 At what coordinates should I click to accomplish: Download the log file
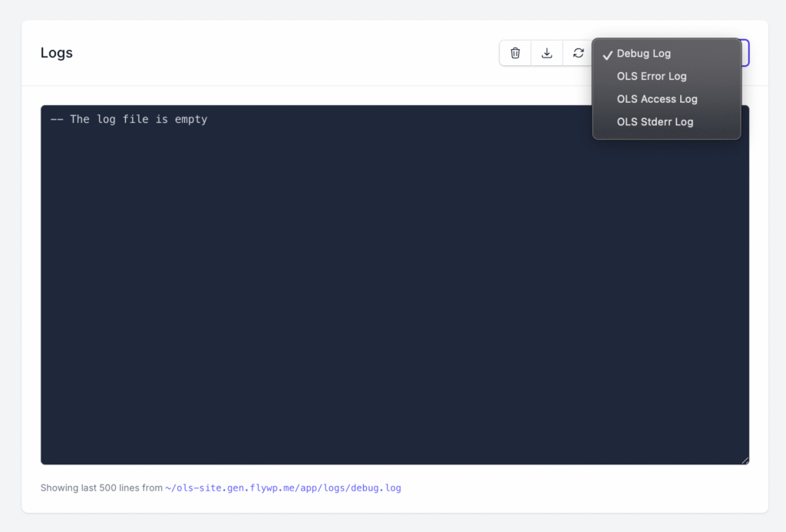coord(547,53)
